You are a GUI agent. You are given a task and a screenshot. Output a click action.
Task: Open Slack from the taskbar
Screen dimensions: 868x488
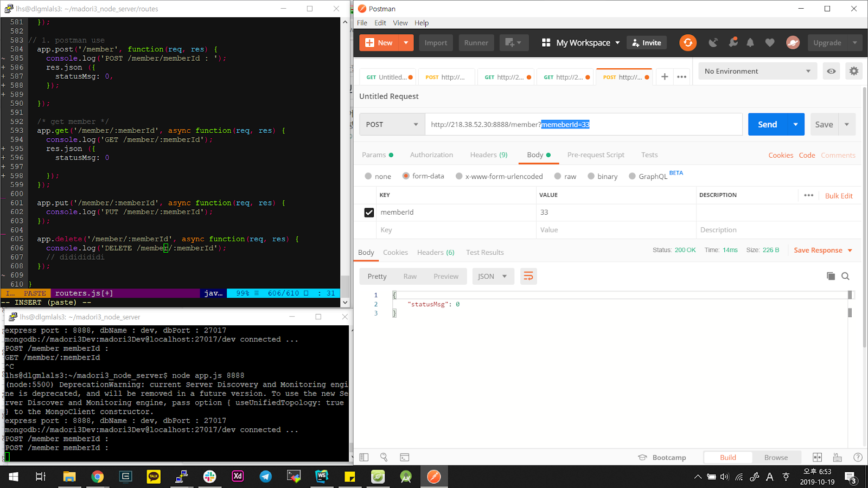209,477
